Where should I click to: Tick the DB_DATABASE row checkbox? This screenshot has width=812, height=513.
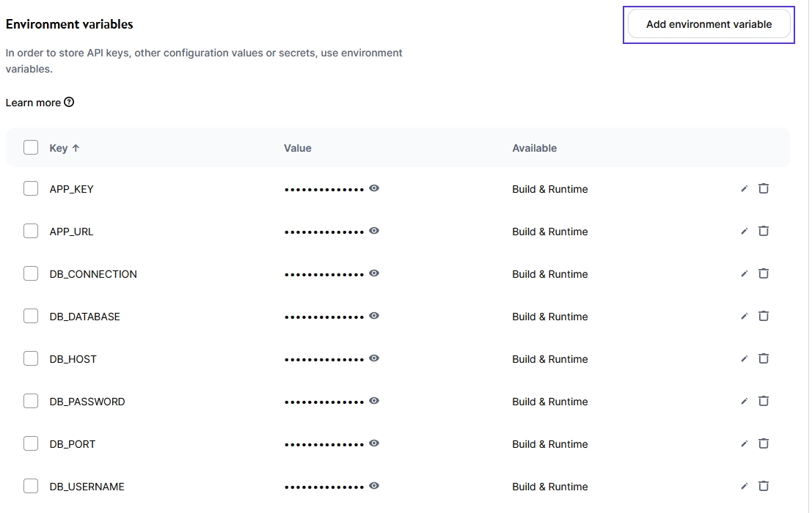[31, 315]
